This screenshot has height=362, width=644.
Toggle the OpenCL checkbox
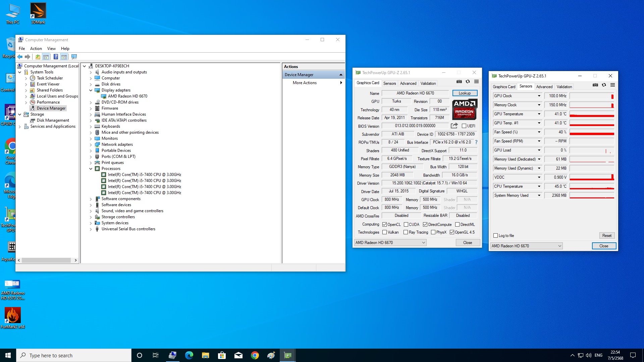pyautogui.click(x=384, y=225)
